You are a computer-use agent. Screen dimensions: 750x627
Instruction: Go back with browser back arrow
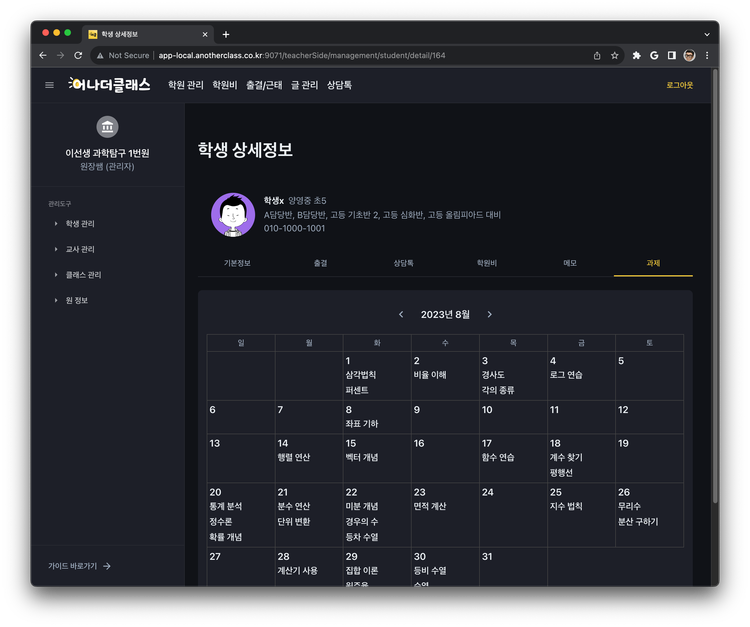pos(43,55)
